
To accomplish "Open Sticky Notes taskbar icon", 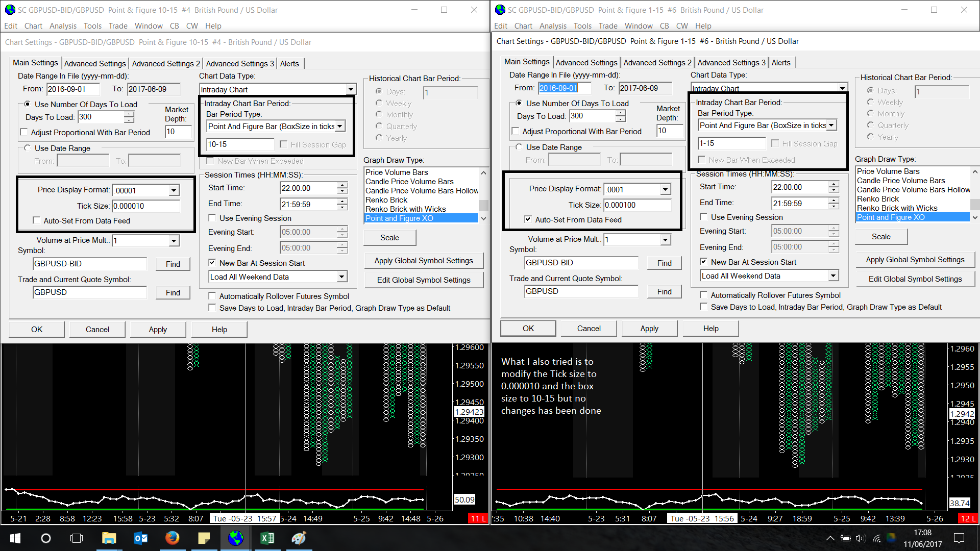I will point(204,538).
